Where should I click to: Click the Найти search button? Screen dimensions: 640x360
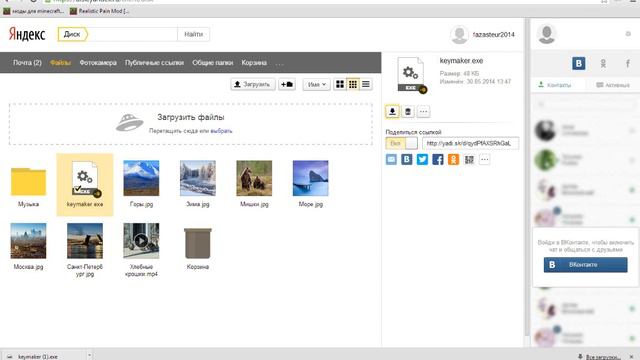[x=193, y=34]
